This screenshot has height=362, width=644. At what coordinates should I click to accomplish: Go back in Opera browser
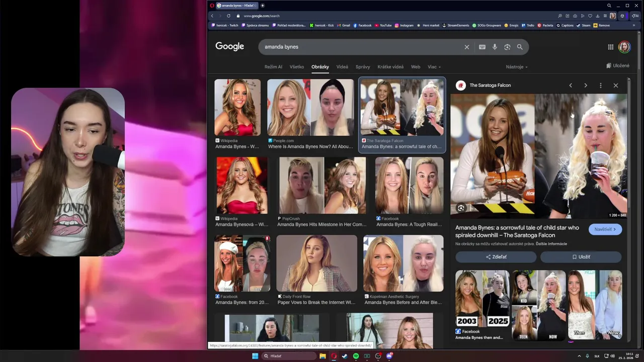click(x=212, y=16)
